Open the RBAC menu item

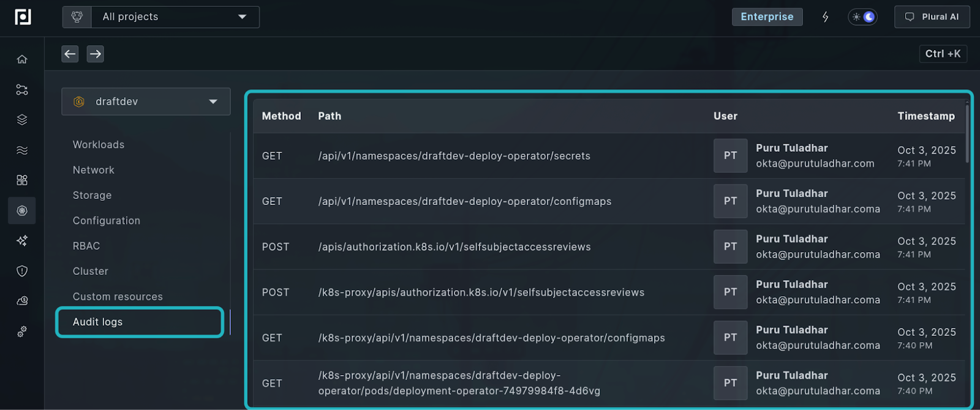coord(86,246)
